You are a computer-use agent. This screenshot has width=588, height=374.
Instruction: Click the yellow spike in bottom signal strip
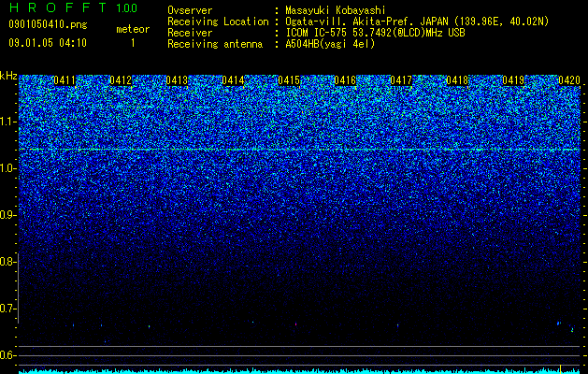pyautogui.click(x=560, y=368)
